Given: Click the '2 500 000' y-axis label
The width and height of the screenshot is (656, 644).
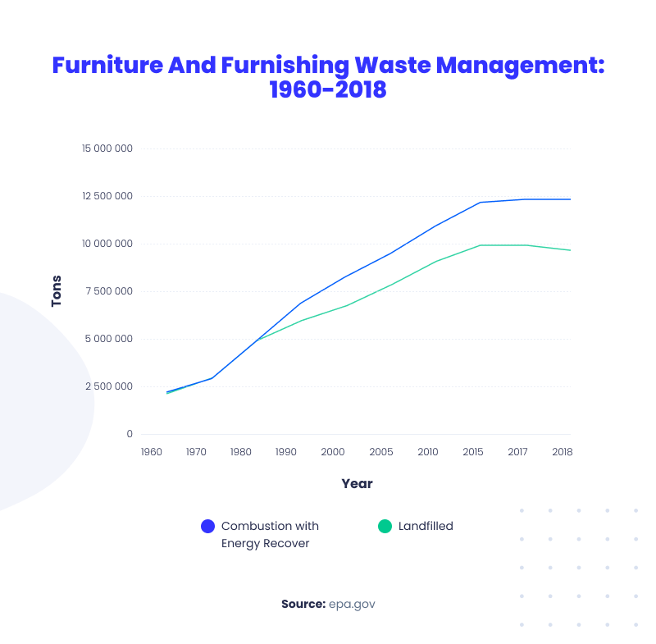Looking at the screenshot, I should (x=109, y=386).
